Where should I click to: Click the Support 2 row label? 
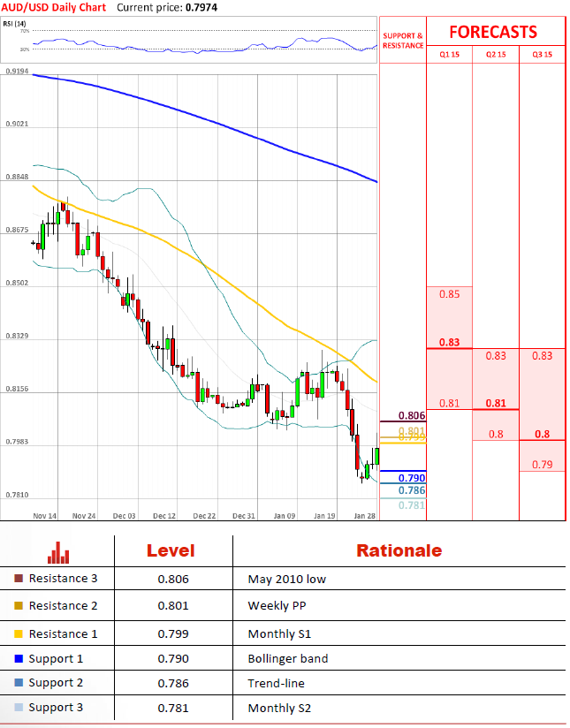[56, 683]
